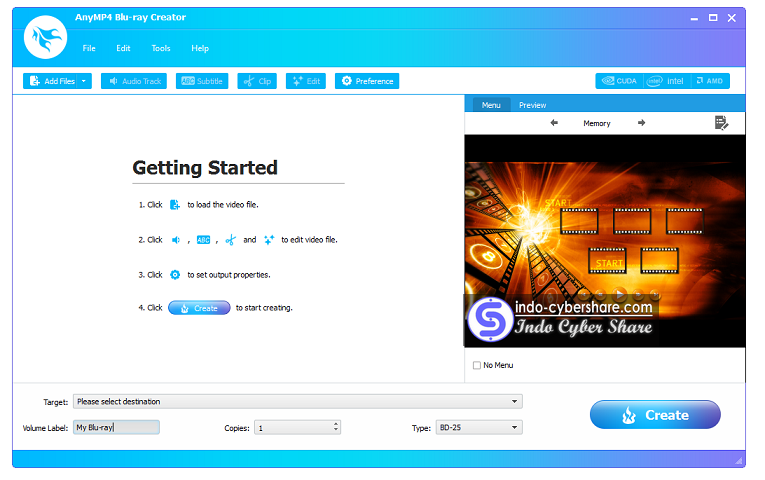Click the Getting Started heading
This screenshot has width=765, height=480.
click(x=205, y=167)
